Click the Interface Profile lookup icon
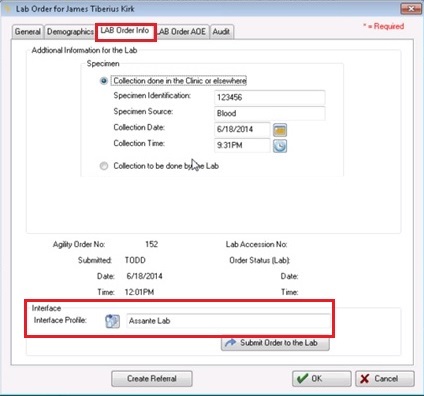This screenshot has width=424, height=396. point(112,321)
